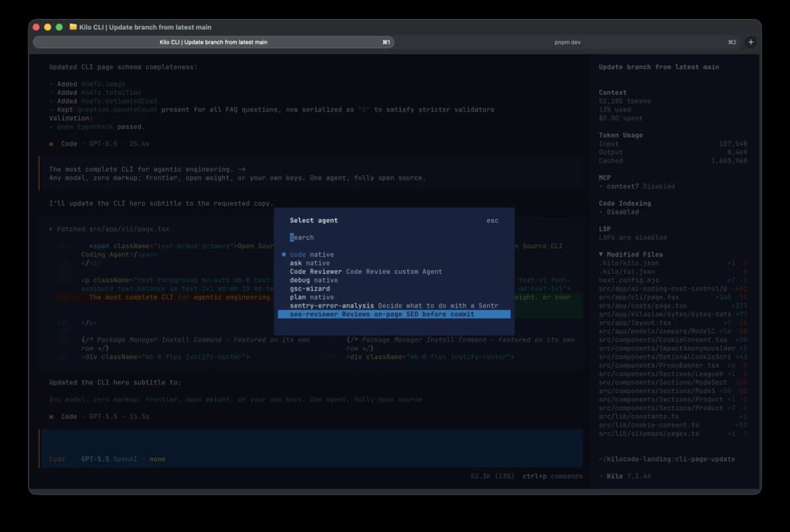Viewport: 790px width, 532px height.
Task: Click the Sections/LeagueH file entry
Action: (673, 374)
